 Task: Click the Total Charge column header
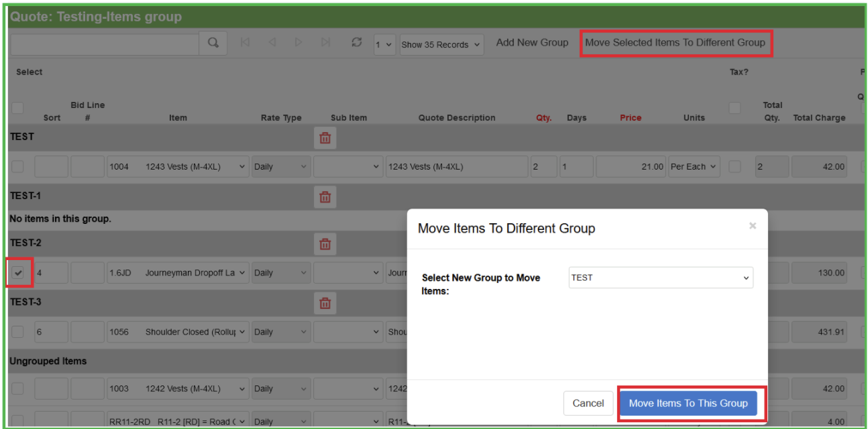click(819, 118)
